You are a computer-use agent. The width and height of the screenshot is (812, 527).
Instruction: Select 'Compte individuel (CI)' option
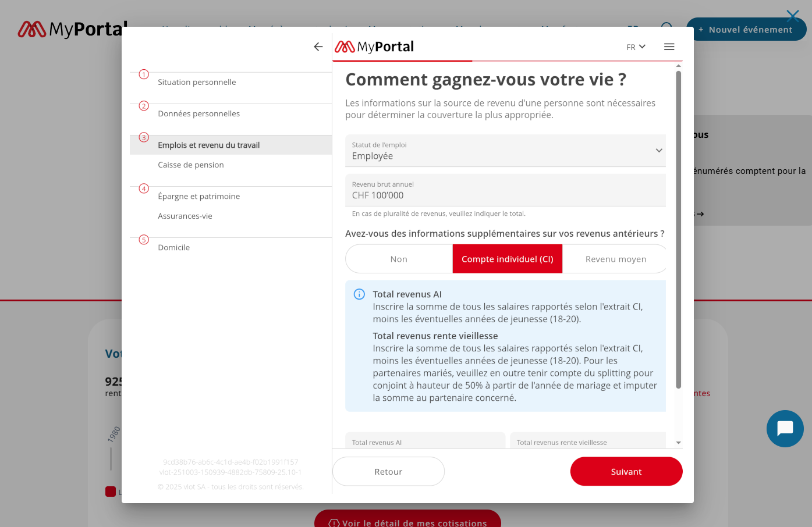[x=507, y=259]
